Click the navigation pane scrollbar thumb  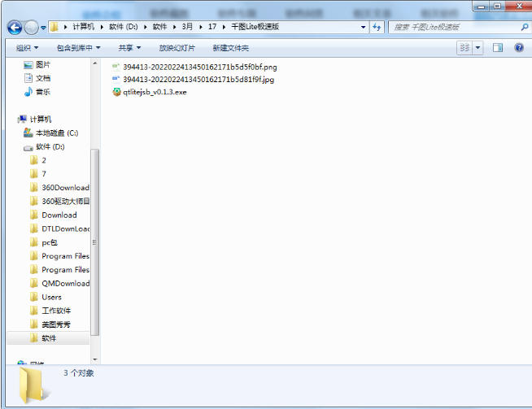click(x=95, y=242)
